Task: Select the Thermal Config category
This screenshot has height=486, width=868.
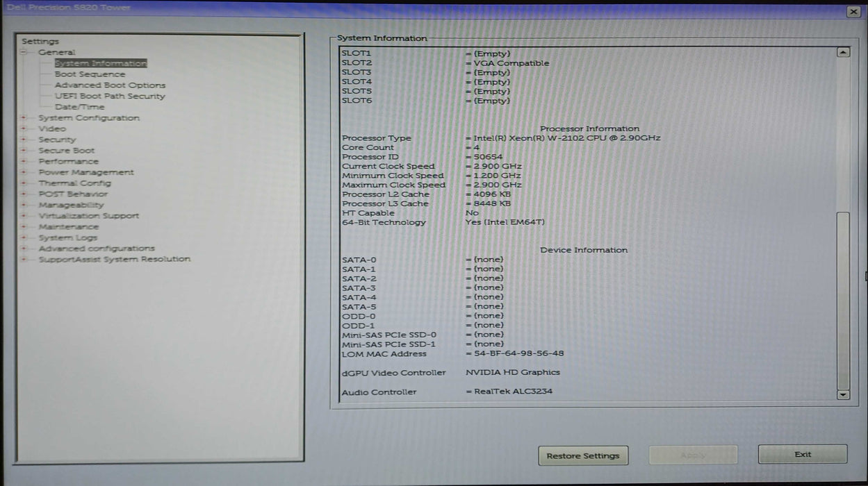Action: [x=74, y=183]
